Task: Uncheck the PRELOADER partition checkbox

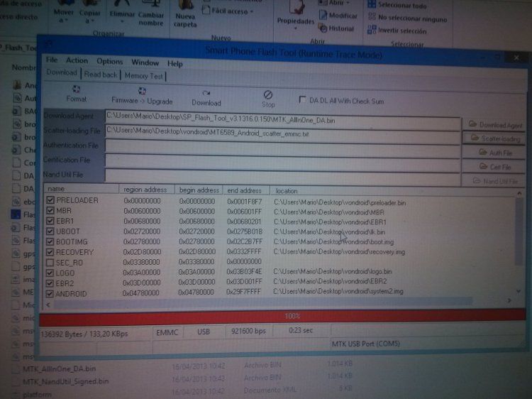Action: pyautogui.click(x=50, y=200)
